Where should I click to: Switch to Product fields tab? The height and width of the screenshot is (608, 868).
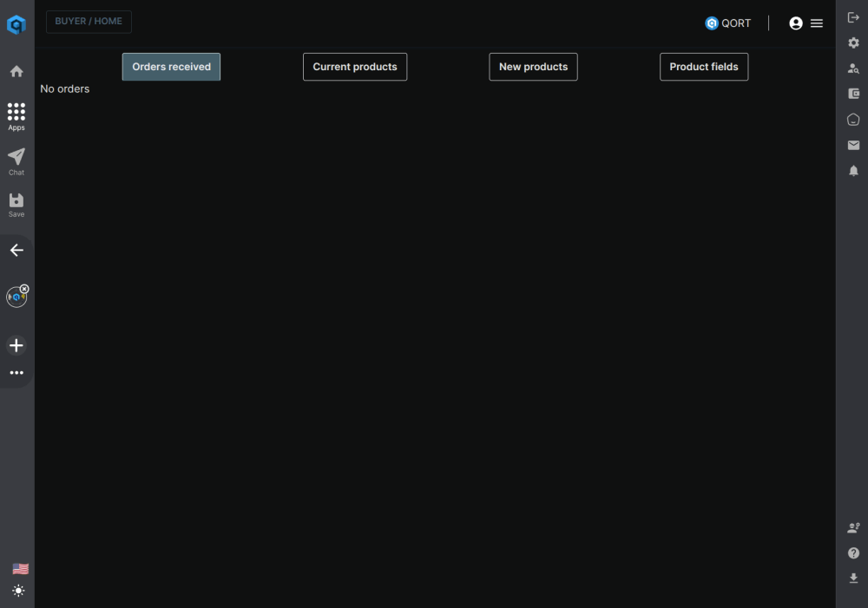coord(703,67)
